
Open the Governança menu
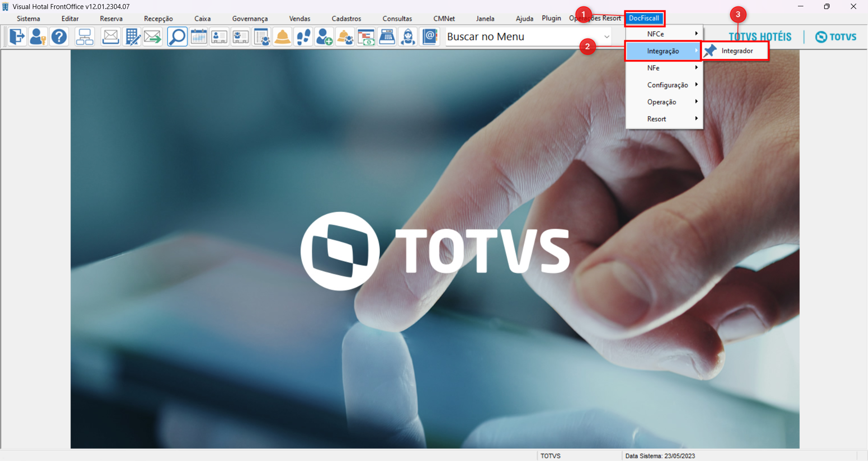[250, 19]
